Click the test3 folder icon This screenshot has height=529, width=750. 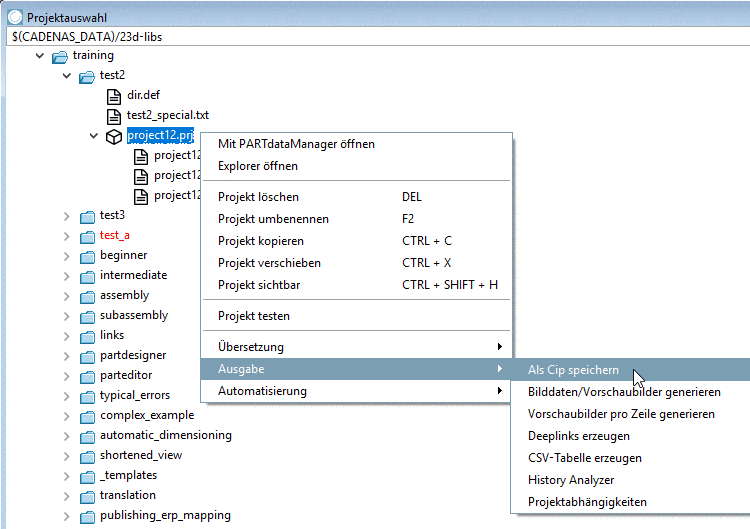[87, 217]
